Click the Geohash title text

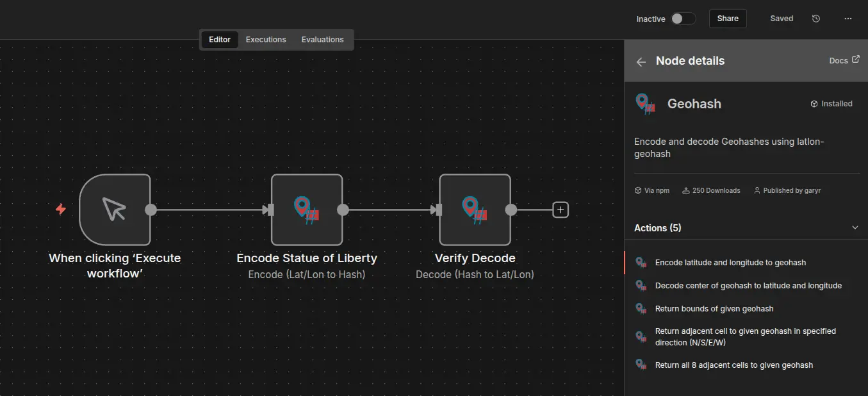click(x=694, y=104)
